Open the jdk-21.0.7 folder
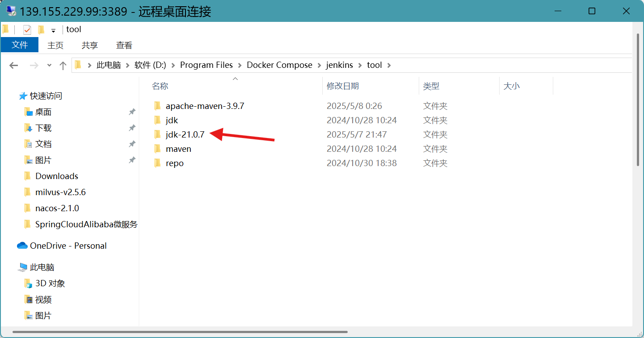This screenshot has width=644, height=338. (185, 134)
